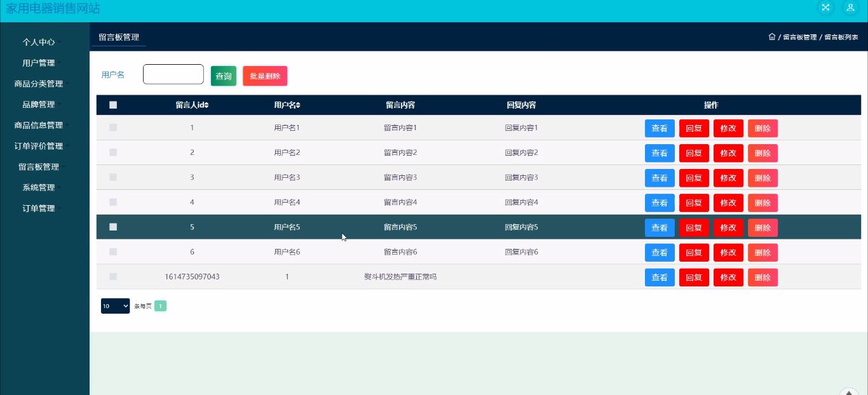Click 修改 for the 熨斗机发热严重正常吗 row
This screenshot has width=868, height=395.
(x=728, y=277)
